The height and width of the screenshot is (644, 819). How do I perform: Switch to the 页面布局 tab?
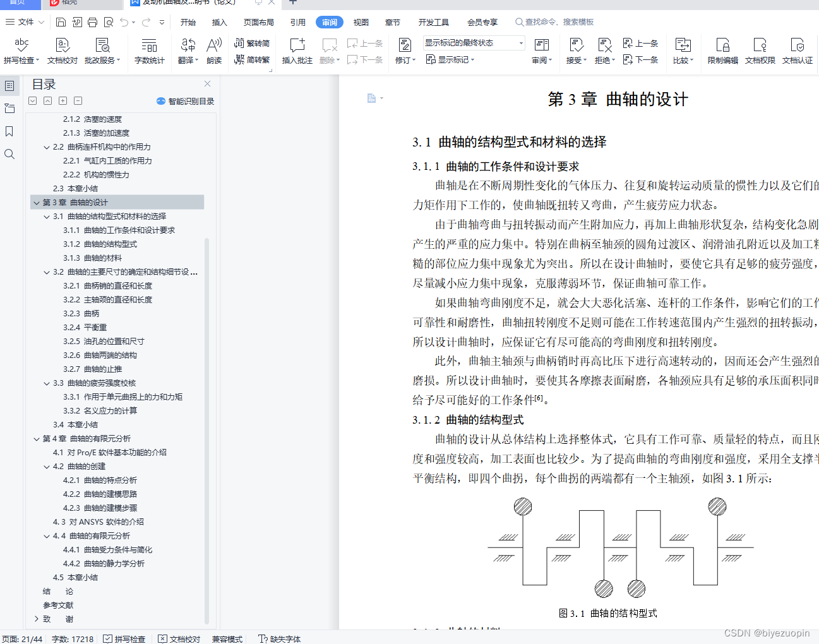point(259,22)
